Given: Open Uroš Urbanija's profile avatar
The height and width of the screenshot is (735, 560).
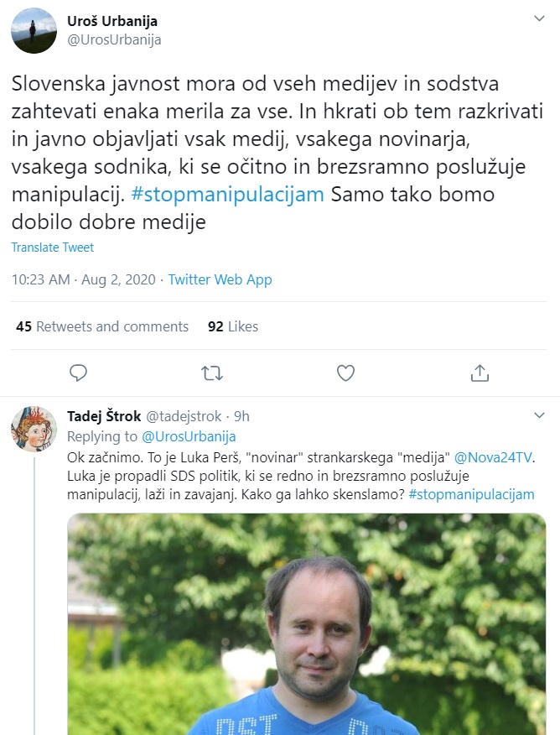Looking at the screenshot, I should [34, 30].
